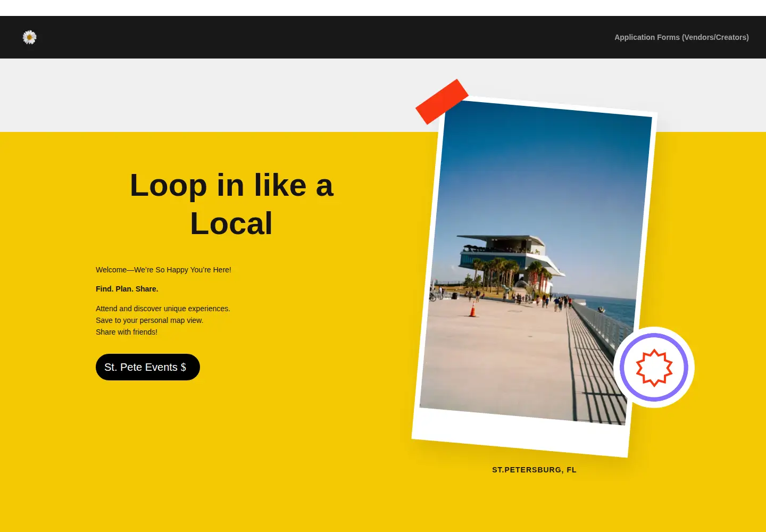The width and height of the screenshot is (766, 532).
Task: Open Application Forms (Vendors/Creators) link
Action: 681,37
